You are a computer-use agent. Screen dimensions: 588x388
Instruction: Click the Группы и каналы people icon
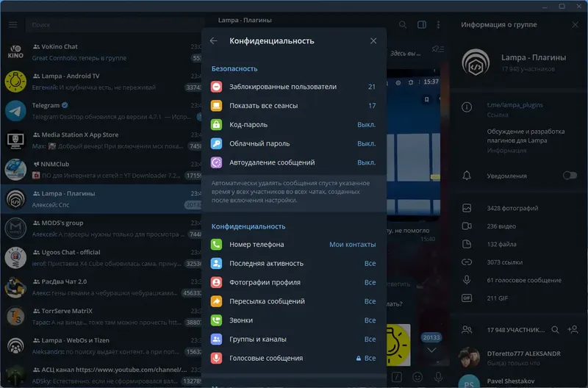click(216, 339)
